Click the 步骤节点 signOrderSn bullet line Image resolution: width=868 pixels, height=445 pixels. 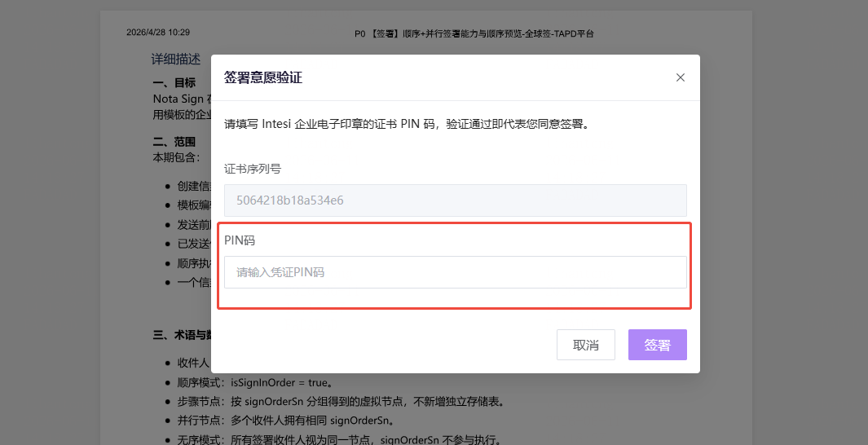coord(341,401)
